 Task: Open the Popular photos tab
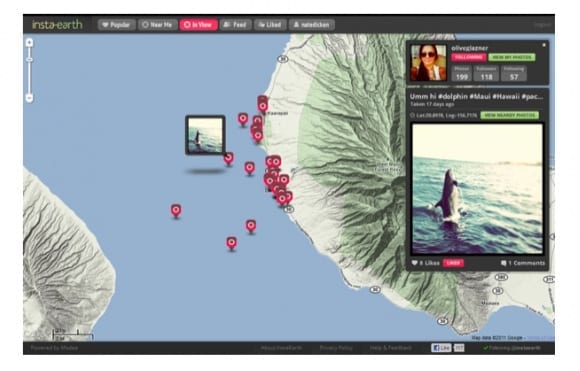[117, 25]
